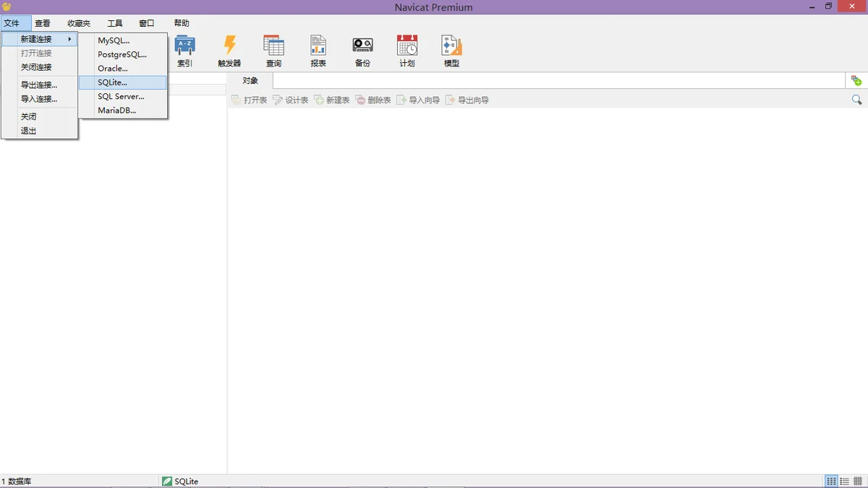Image resolution: width=868 pixels, height=488 pixels.
Task: Click the Navicat app icon in title bar
Action: (7, 7)
